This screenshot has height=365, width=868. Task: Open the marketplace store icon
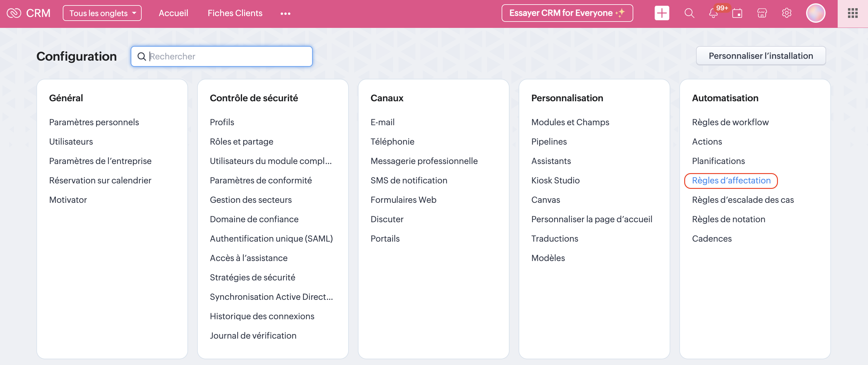762,13
